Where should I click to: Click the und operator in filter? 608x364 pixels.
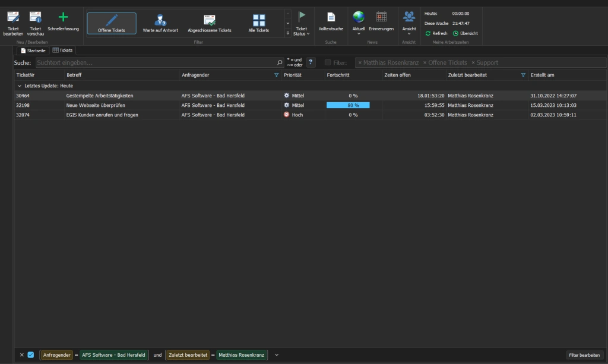[x=157, y=354]
